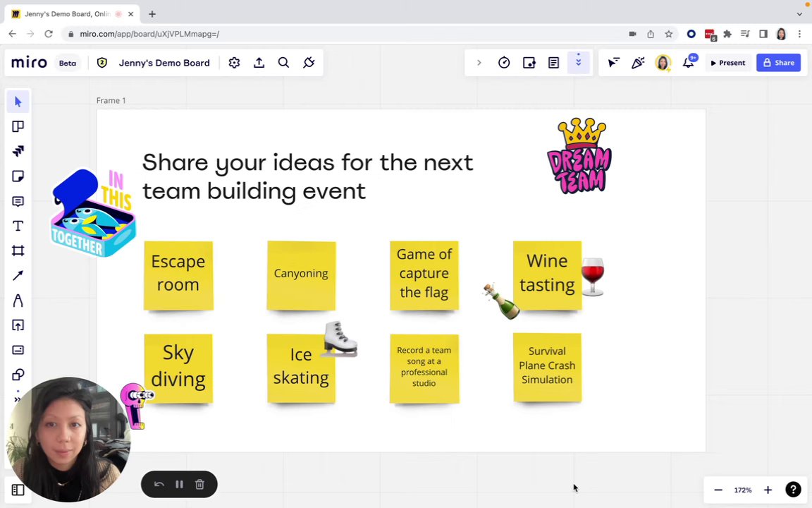812x508 pixels.
Task: Select the Dream Team crown sticker
Action: [579, 156]
